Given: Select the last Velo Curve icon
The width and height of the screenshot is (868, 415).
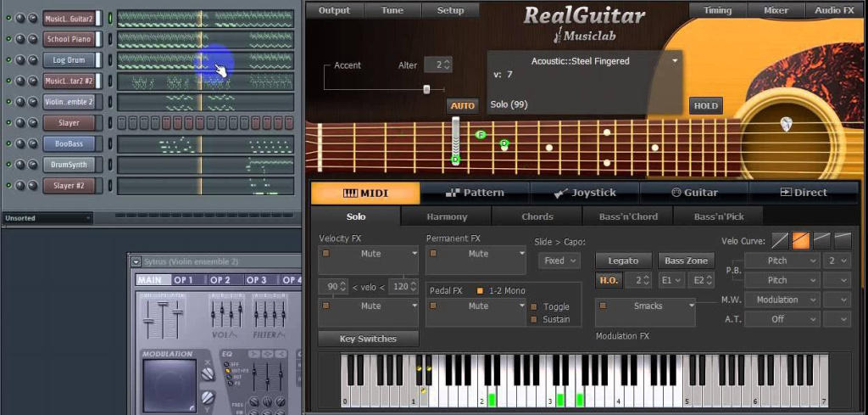Looking at the screenshot, I should pos(843,240).
